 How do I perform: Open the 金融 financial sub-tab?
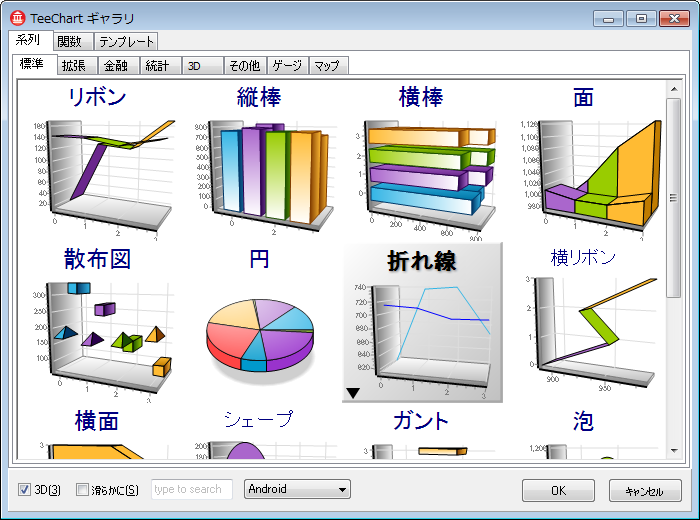[x=119, y=66]
